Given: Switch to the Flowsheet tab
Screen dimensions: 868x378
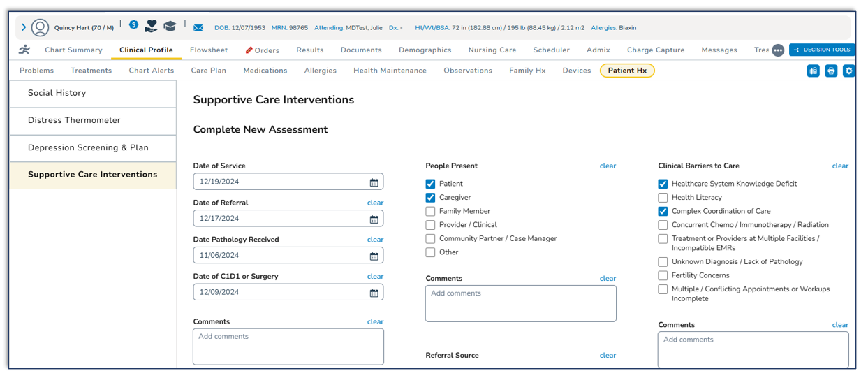Looking at the screenshot, I should coord(209,50).
